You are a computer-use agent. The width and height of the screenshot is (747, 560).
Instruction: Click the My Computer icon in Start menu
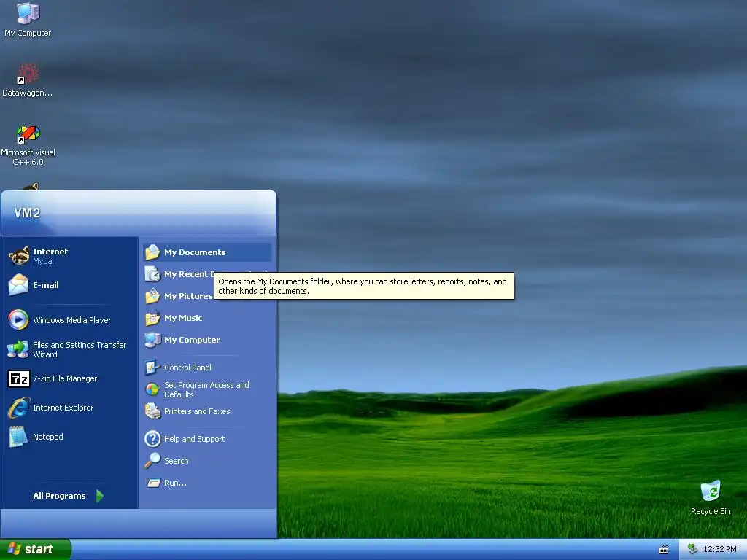[152, 340]
